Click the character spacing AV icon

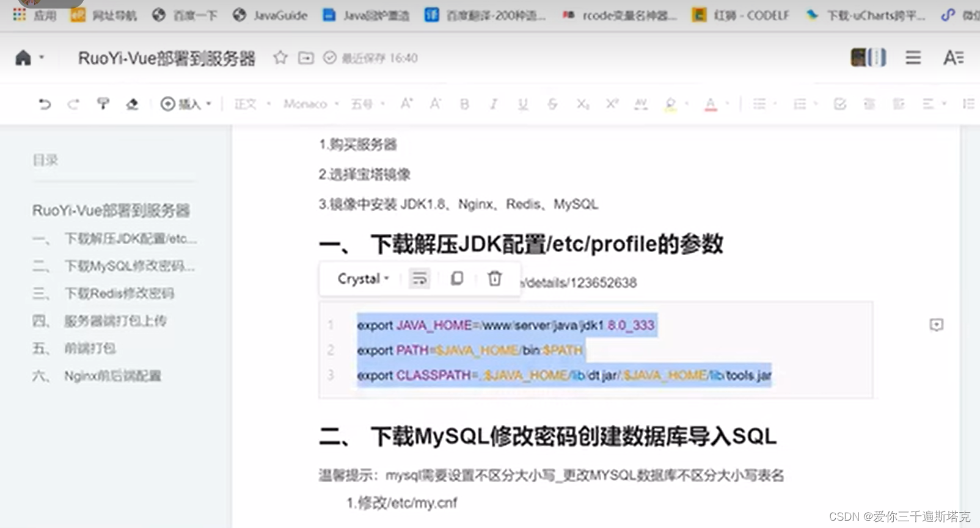641,104
